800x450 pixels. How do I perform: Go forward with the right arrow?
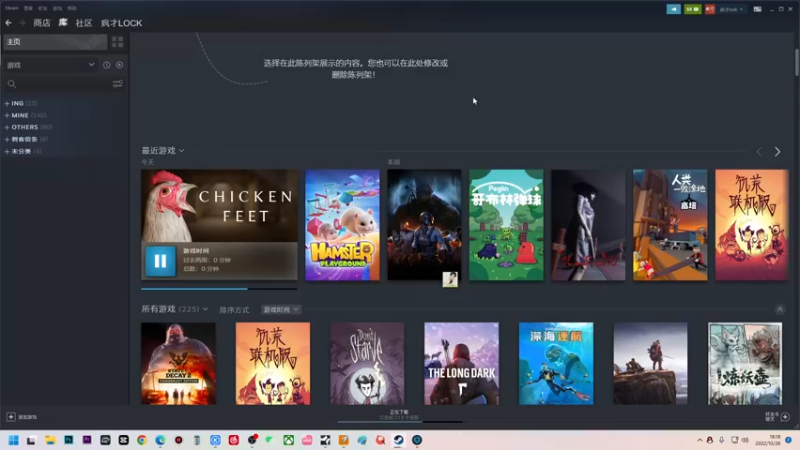(22, 22)
